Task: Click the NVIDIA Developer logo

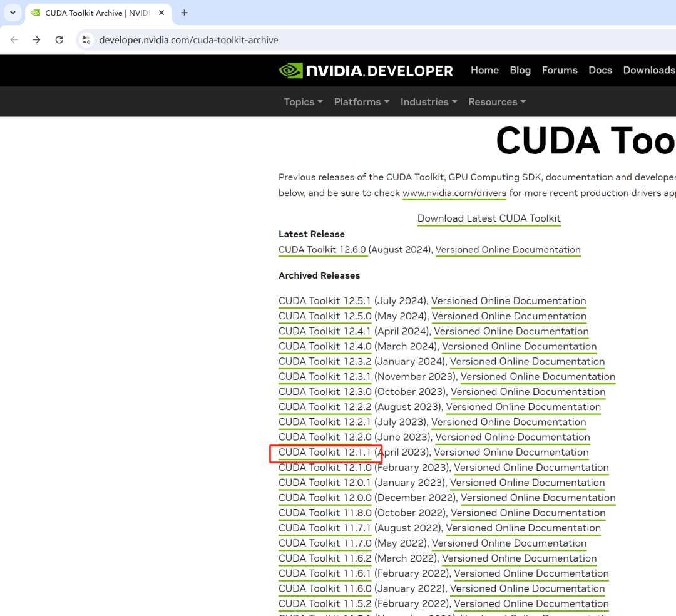Action: pos(366,71)
